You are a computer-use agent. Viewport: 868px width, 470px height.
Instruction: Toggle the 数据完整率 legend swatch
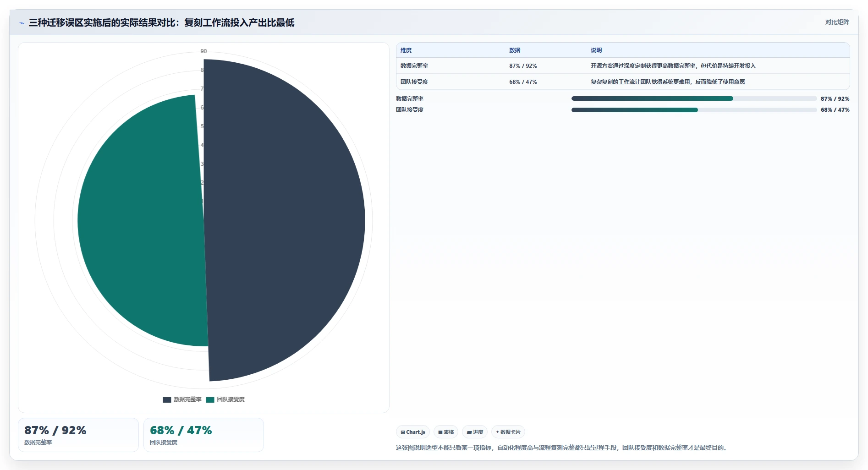click(x=167, y=399)
